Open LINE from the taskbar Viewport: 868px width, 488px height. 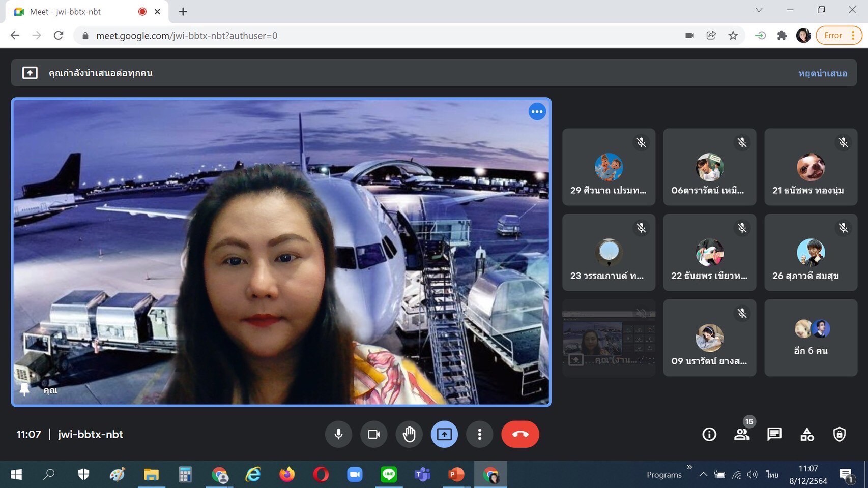coord(389,474)
